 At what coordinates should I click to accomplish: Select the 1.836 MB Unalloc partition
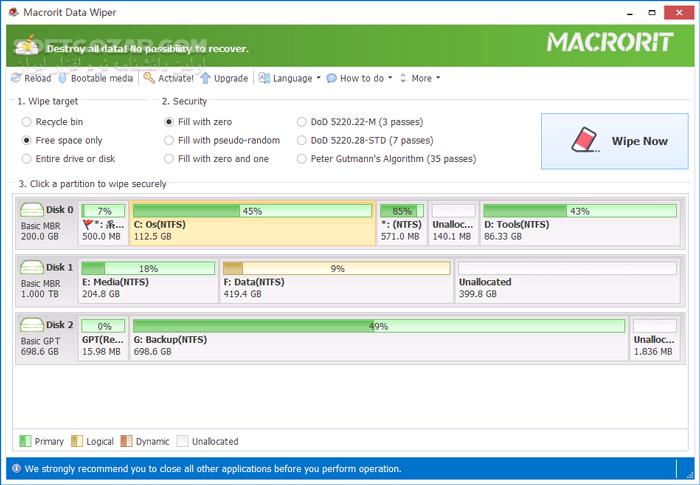655,339
